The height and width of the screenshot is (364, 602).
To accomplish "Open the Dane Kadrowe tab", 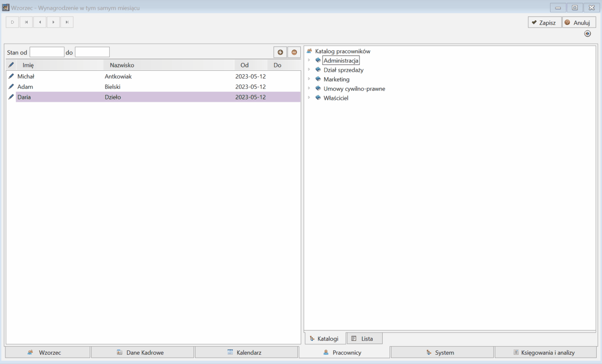I will [x=143, y=352].
